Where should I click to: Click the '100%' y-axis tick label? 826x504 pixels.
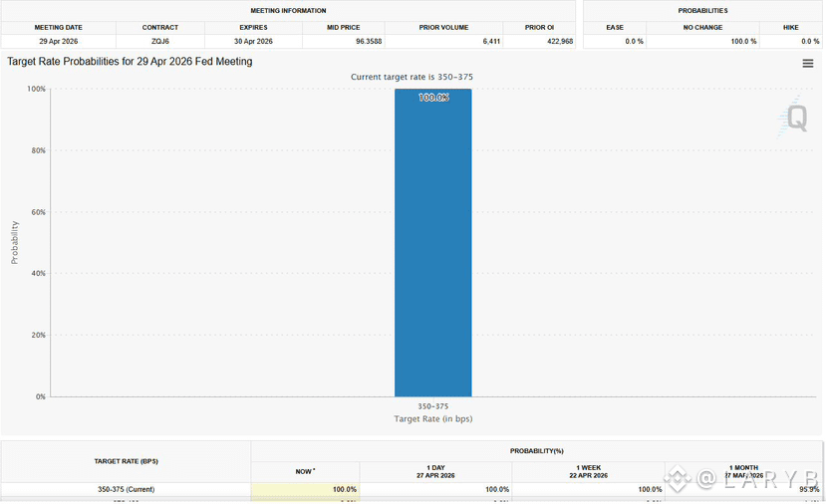coord(36,89)
